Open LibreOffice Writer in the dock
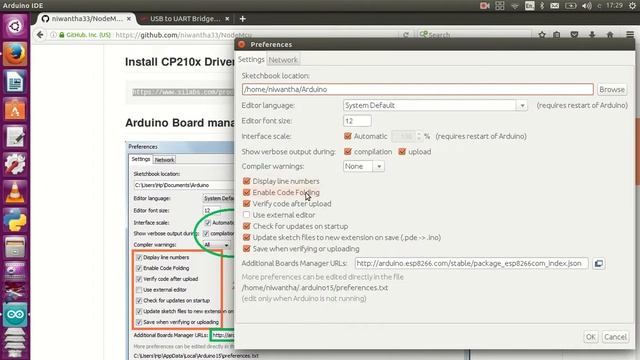Screen dimensions: 640x360 (15, 82)
